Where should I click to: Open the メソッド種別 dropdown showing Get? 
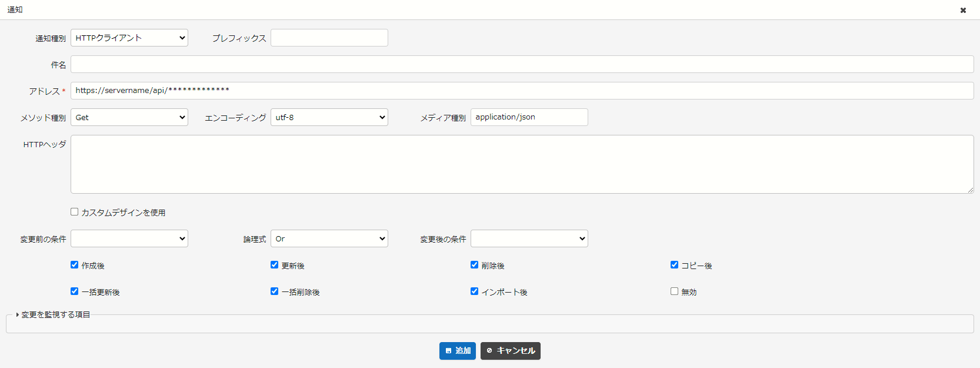[x=129, y=117]
